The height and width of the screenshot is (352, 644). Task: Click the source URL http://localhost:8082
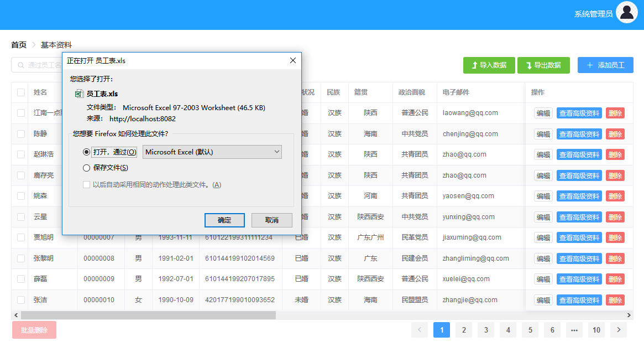point(143,119)
